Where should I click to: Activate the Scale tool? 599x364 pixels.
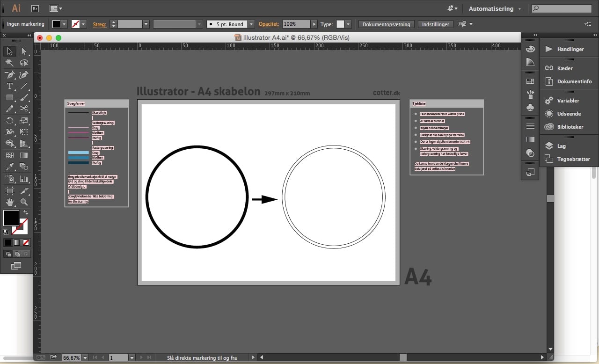point(24,121)
